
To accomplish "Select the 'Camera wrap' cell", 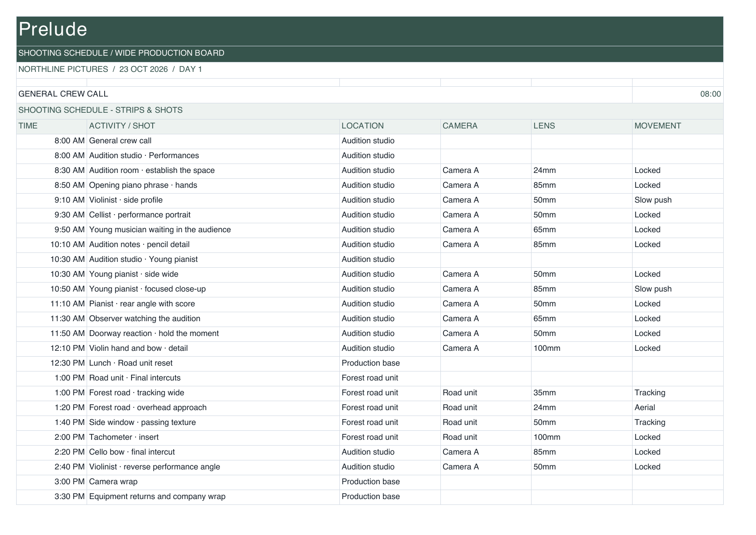I will [x=213, y=482].
